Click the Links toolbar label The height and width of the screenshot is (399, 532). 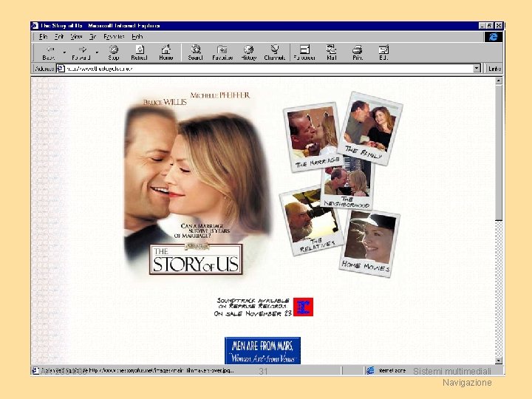coord(494,69)
